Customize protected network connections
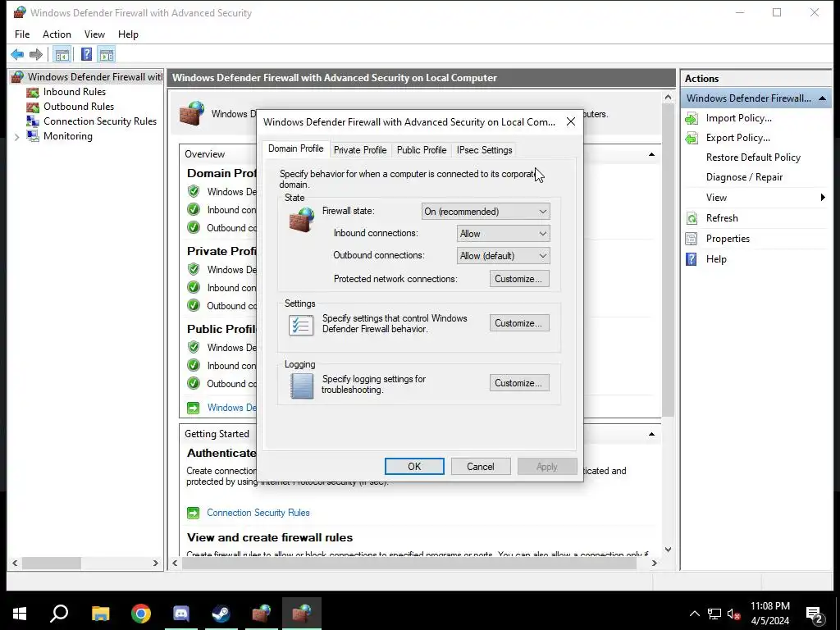 pos(519,279)
